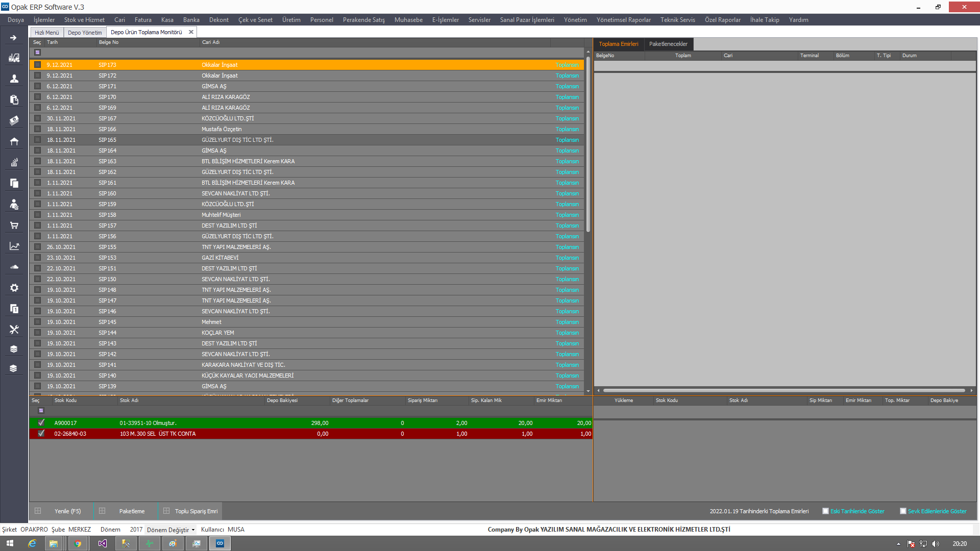This screenshot has height=551, width=980.
Task: Select row SIP140 KÜÇÜK KAYALAR
Action: [307, 375]
